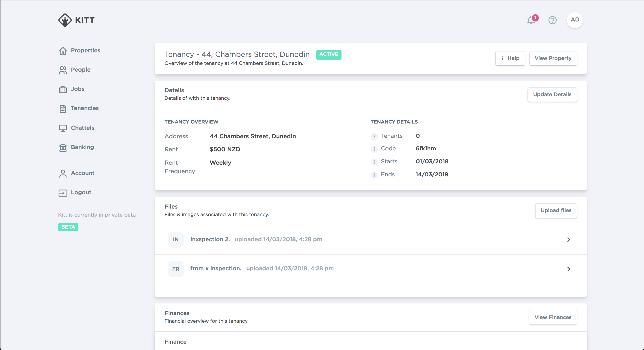Click the start date 01/03/2018

pos(432,162)
